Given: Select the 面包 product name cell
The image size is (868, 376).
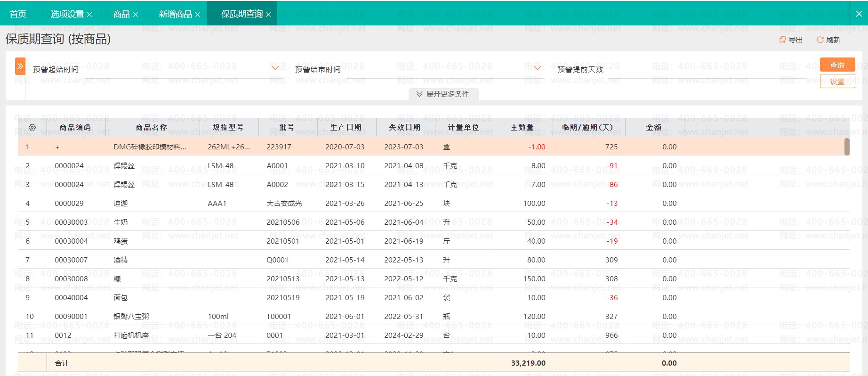Looking at the screenshot, I should click(121, 298).
